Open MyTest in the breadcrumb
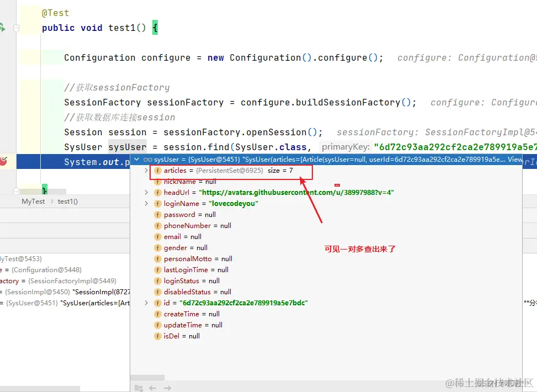Image resolution: width=537 pixels, height=392 pixels. [33, 202]
